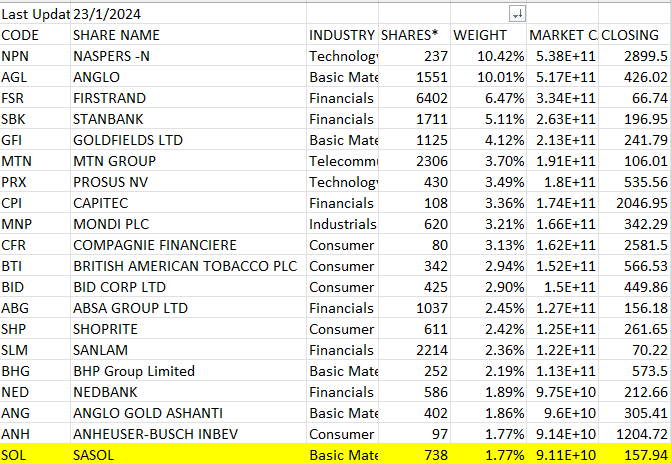Click the MTN GROUP name cell
Screen dimensions: 671x464
[x=188, y=161]
